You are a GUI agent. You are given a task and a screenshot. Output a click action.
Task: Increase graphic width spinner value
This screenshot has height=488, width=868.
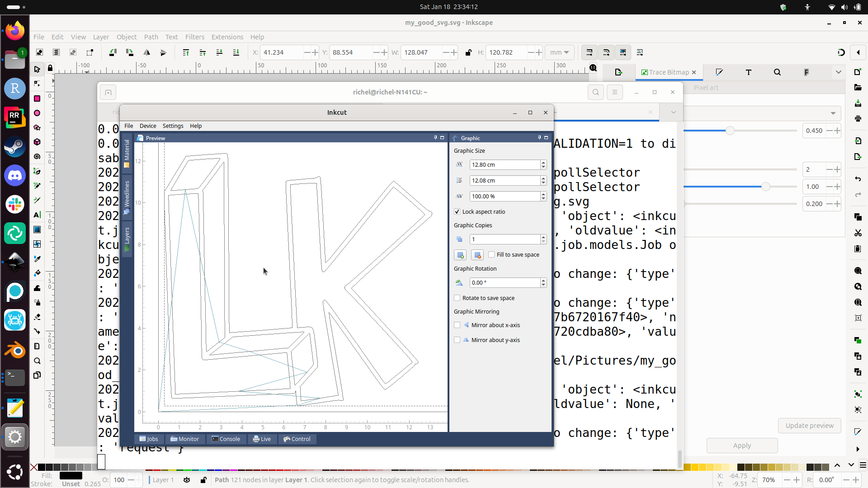[x=543, y=162]
